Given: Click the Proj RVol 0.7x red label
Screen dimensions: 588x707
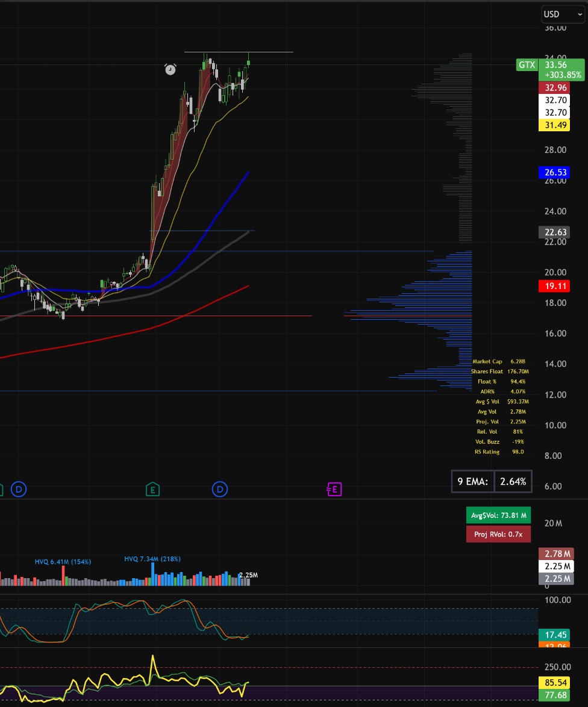Looking at the screenshot, I should (x=498, y=534).
